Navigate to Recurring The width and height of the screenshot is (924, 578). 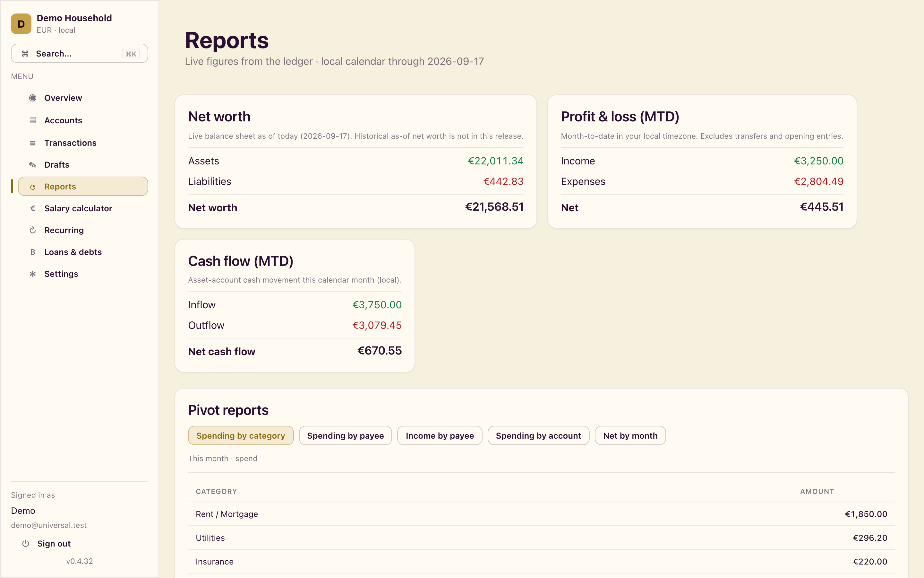tap(83, 230)
